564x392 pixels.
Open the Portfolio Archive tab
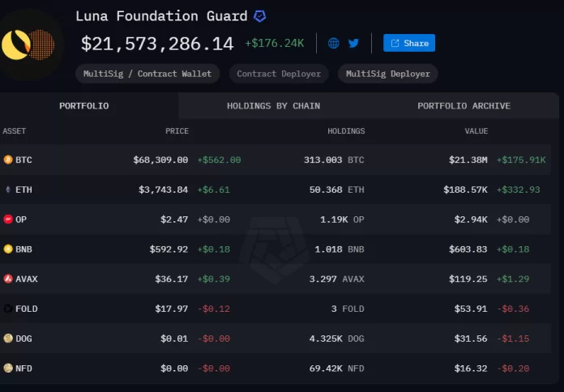464,106
